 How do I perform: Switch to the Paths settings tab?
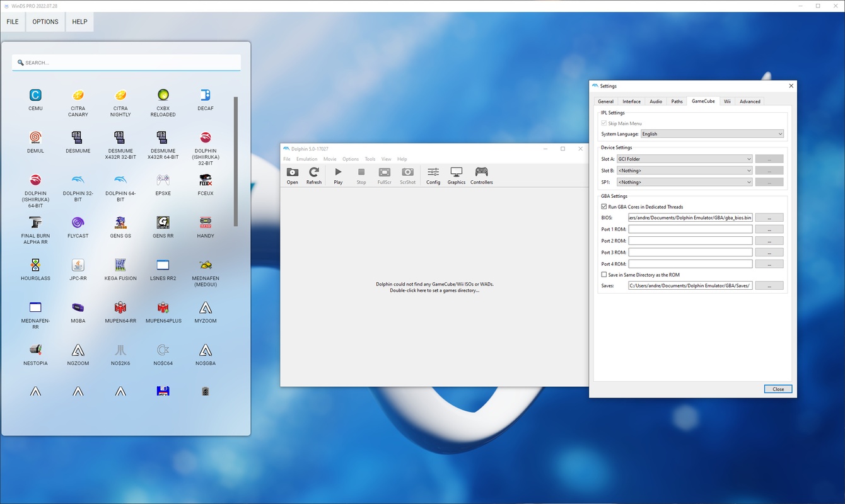(677, 101)
